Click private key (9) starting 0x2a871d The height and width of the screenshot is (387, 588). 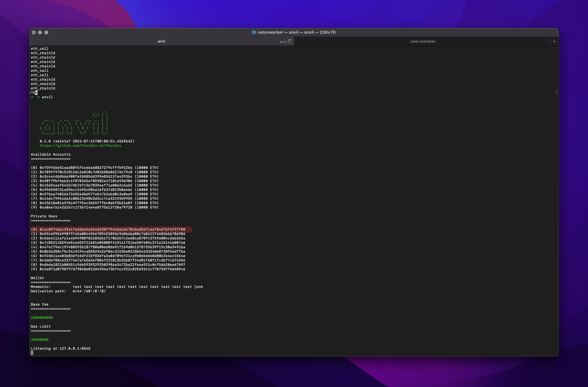pyautogui.click(x=112, y=269)
